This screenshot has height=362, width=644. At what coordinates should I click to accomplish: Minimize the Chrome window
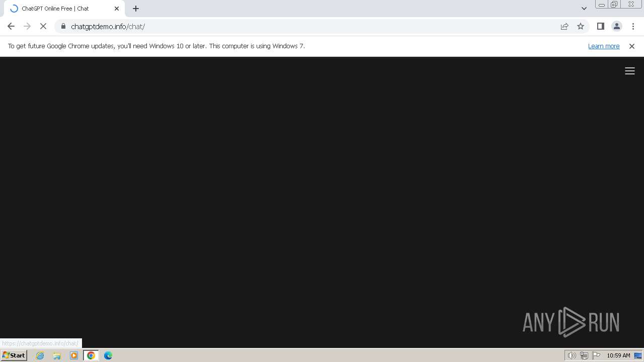[601, 5]
